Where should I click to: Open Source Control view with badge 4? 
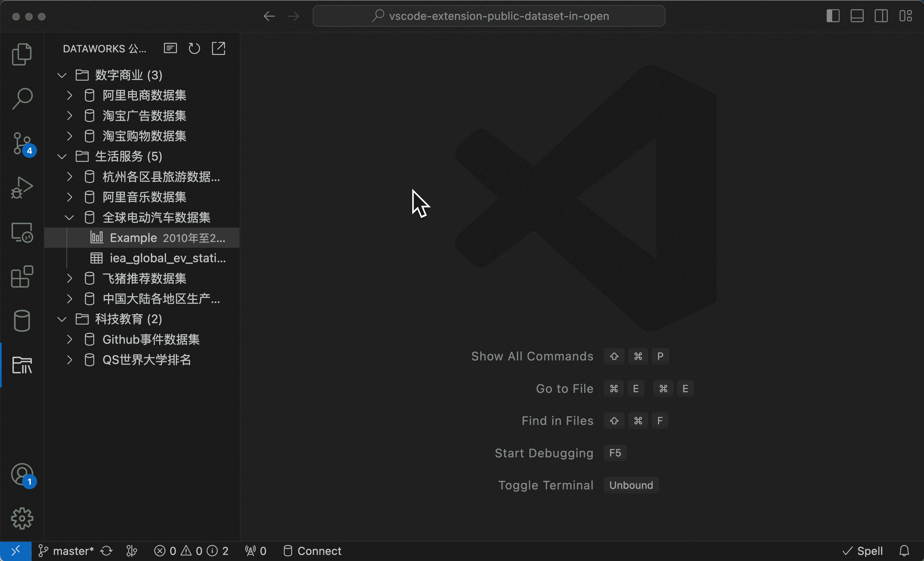22,143
